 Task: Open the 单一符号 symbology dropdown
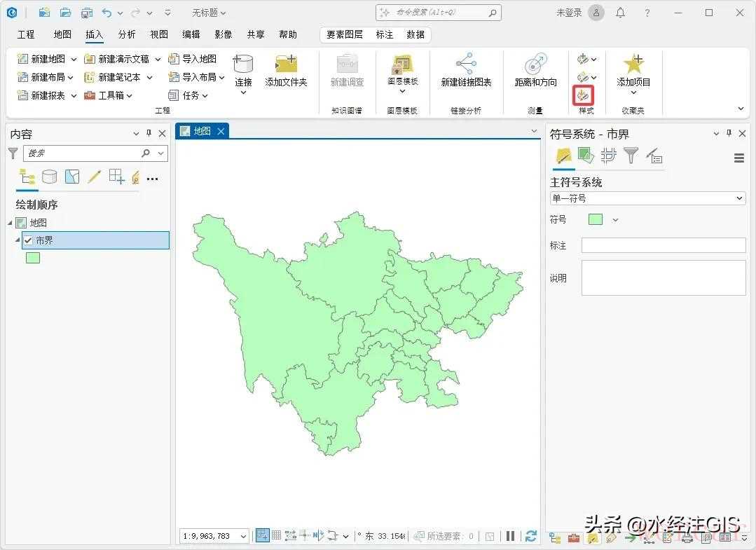click(x=647, y=198)
